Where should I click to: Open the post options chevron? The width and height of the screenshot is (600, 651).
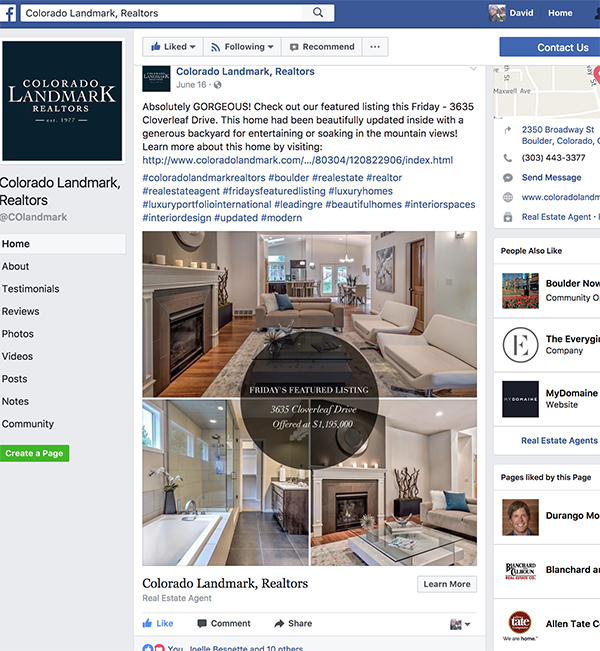point(473,69)
